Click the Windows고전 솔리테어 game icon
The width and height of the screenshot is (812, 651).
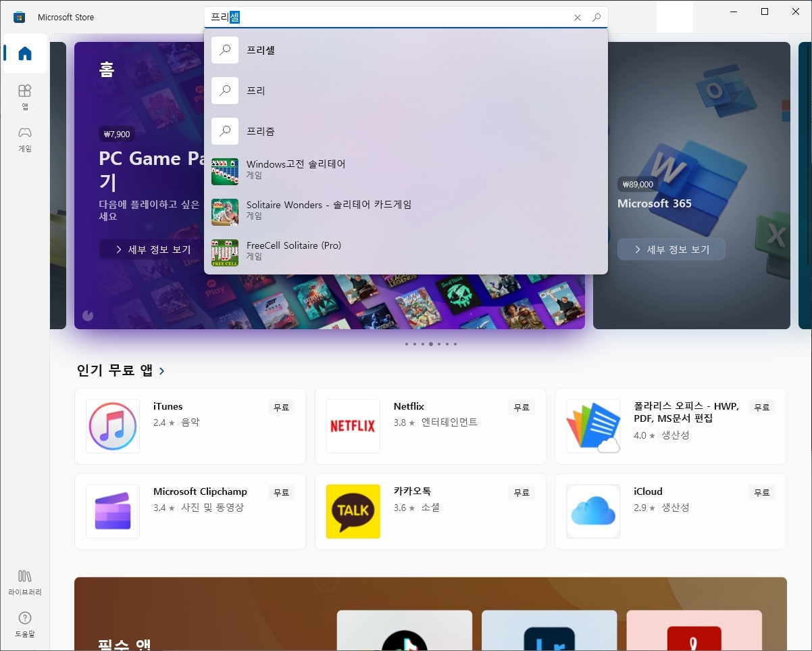point(225,172)
